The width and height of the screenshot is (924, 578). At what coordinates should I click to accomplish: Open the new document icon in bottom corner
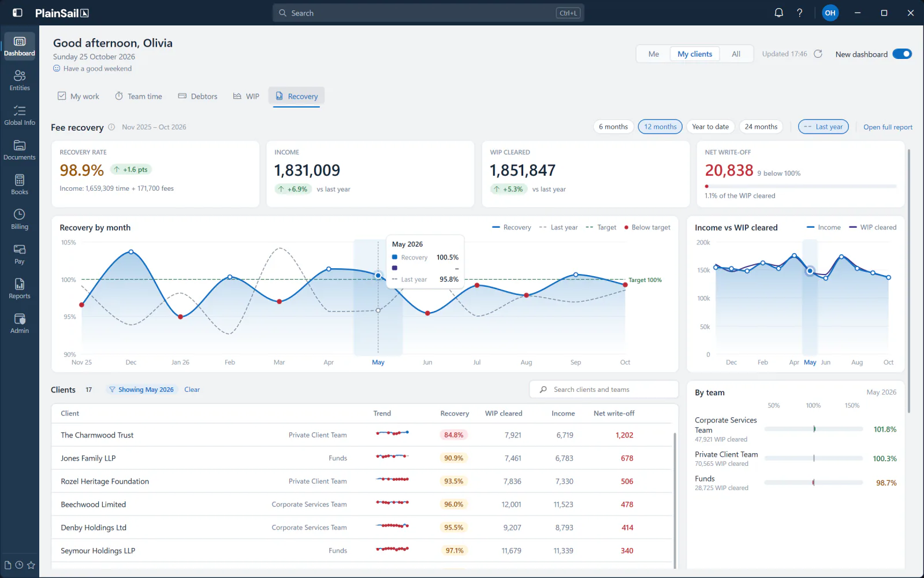pos(8,565)
